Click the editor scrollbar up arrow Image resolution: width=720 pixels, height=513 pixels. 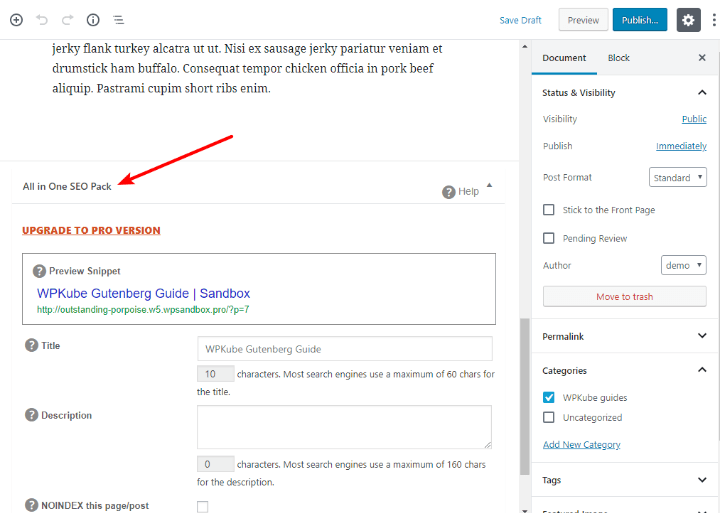coord(525,46)
